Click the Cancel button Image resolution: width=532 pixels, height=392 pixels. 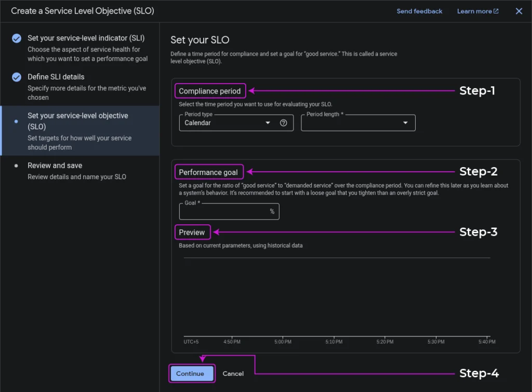pyautogui.click(x=233, y=373)
